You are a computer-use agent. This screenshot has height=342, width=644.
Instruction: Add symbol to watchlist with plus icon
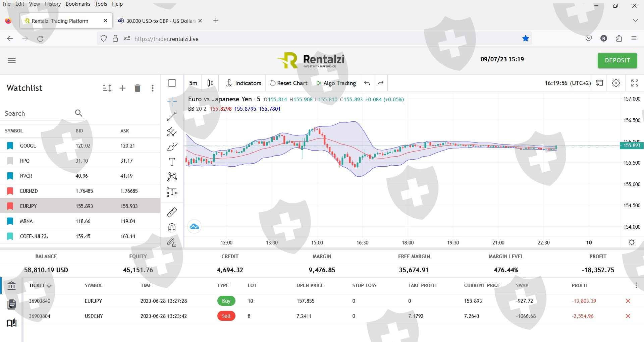(x=122, y=88)
